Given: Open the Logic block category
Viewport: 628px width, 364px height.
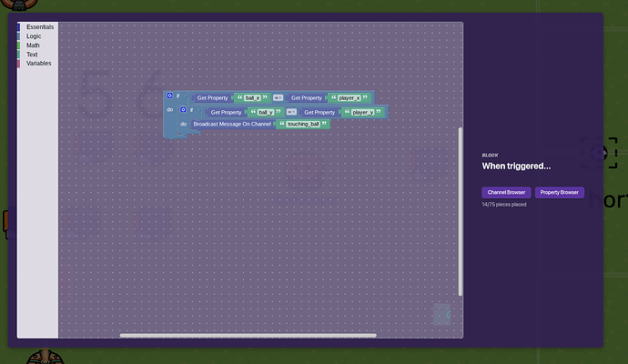Looking at the screenshot, I should click(x=34, y=36).
